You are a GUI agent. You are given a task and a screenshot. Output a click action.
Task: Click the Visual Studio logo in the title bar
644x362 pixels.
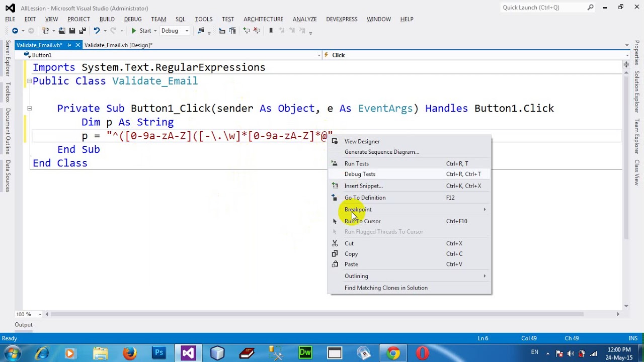10,8
